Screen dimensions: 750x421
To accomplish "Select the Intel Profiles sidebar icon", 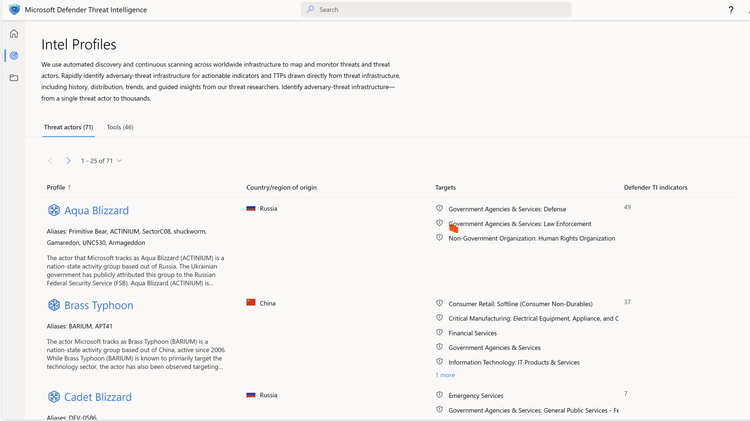I will coord(14,56).
